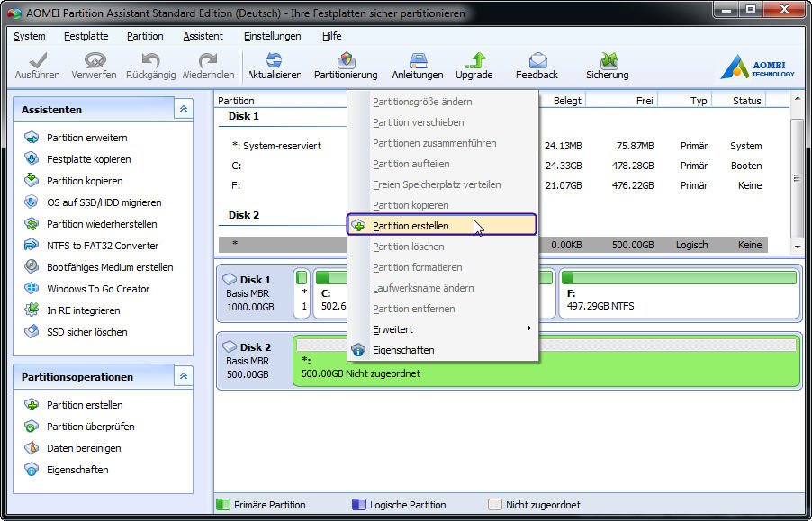Viewport: 812px width, 521px height.
Task: Click the Partition überprüfen link
Action: (91, 427)
